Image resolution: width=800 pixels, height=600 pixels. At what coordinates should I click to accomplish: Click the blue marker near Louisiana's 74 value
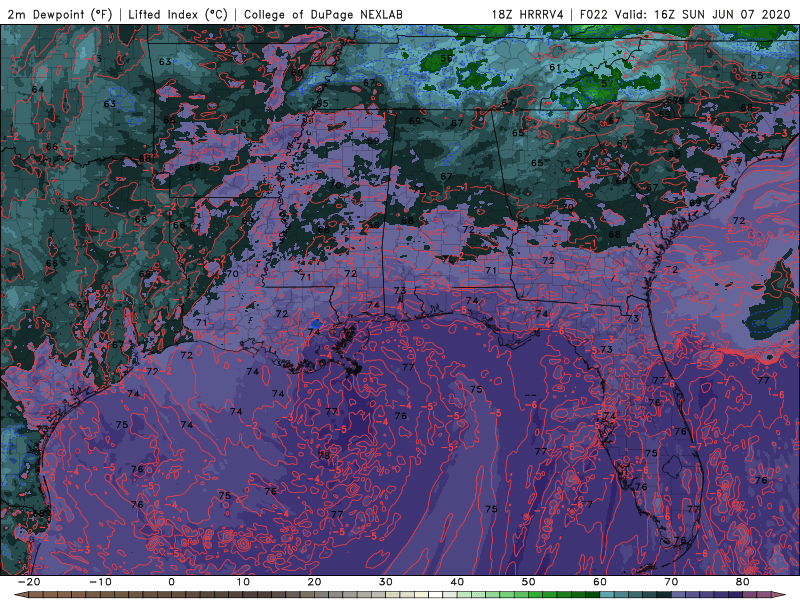[316, 323]
